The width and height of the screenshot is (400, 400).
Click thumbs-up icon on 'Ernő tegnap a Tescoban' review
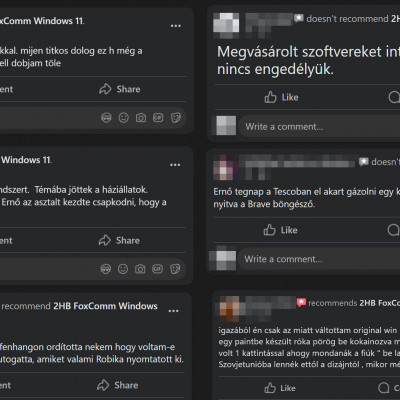click(x=269, y=230)
